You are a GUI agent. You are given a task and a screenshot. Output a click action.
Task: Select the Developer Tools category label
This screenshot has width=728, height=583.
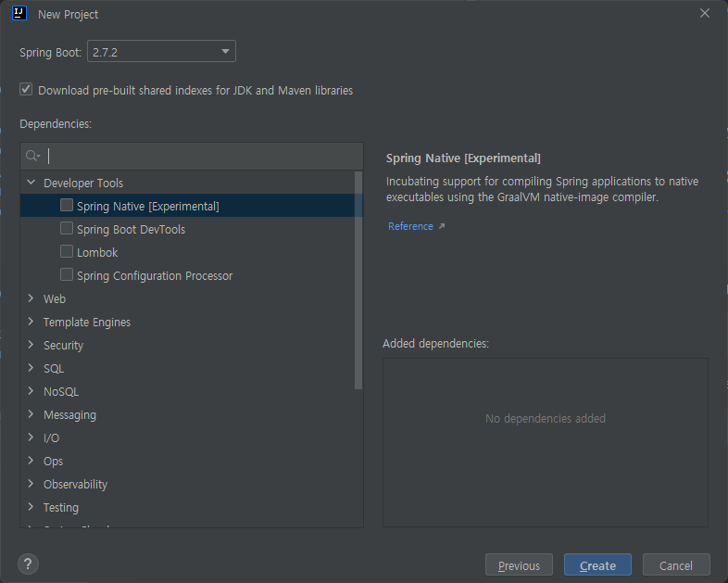coord(83,183)
